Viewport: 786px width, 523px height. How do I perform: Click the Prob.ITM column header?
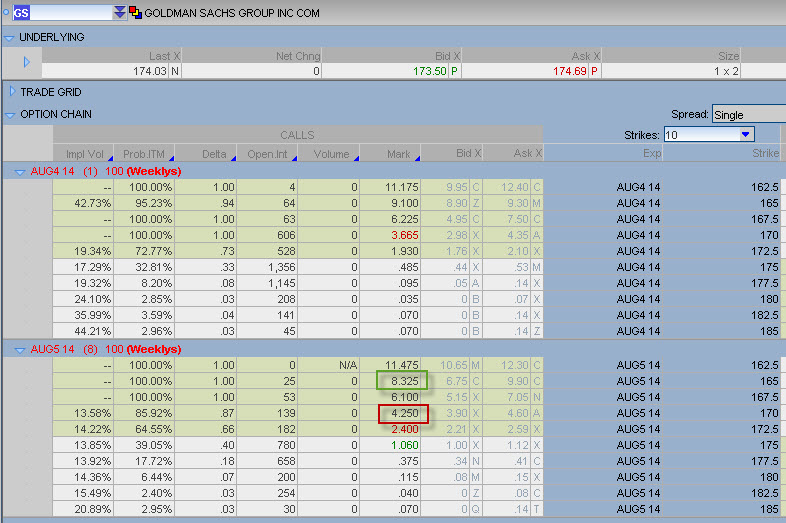tap(145, 154)
